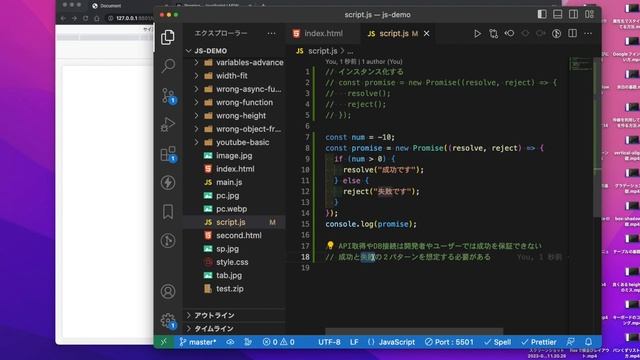Click Port : 5501 live server button
Viewport: 640px width, 360px height.
[x=449, y=342]
